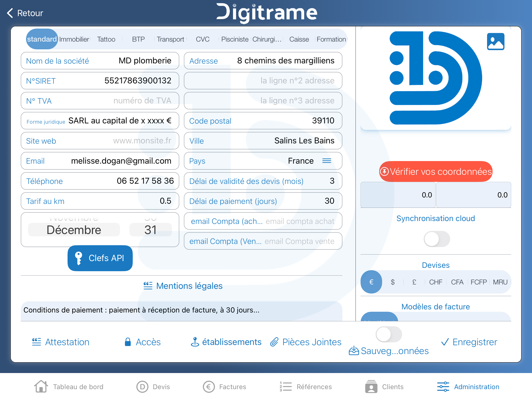Go to the Factures tab
532x399 pixels.
pyautogui.click(x=224, y=387)
